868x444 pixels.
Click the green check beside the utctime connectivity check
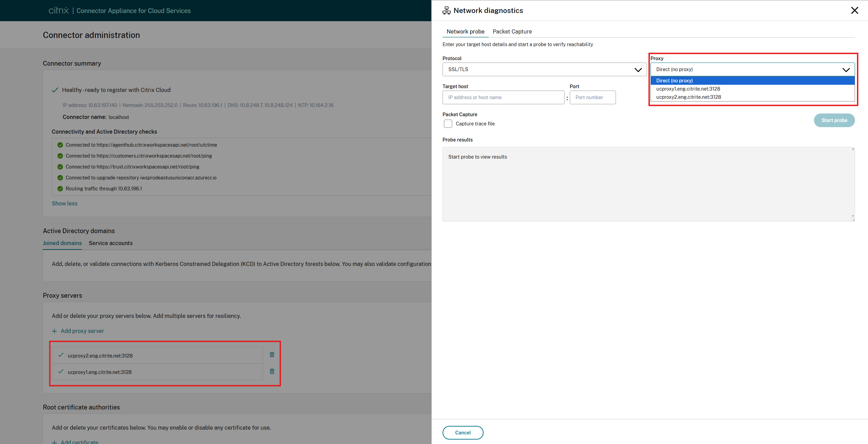[x=60, y=145]
